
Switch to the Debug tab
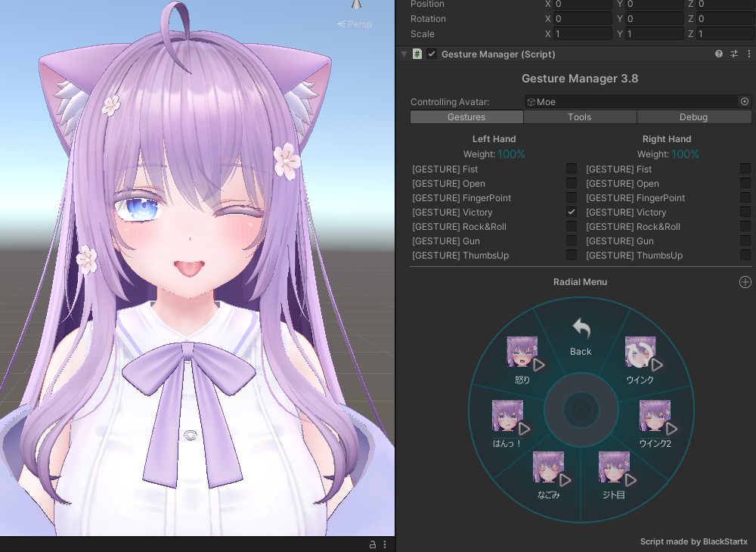pyautogui.click(x=693, y=117)
